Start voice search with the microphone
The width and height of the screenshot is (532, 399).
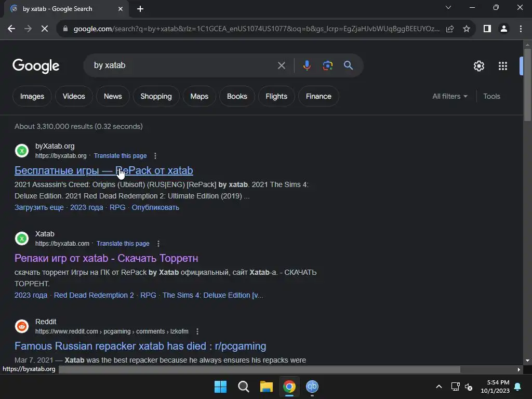coord(307,65)
